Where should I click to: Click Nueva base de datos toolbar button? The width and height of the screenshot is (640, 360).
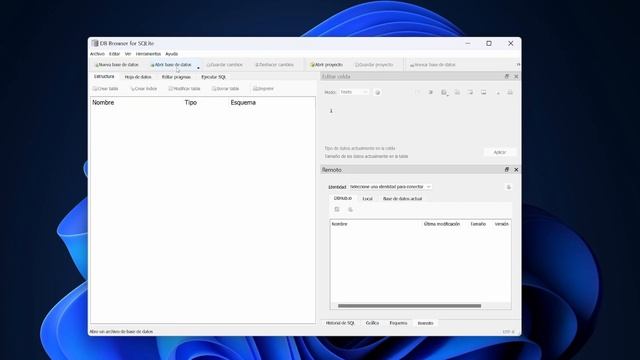(x=116, y=65)
